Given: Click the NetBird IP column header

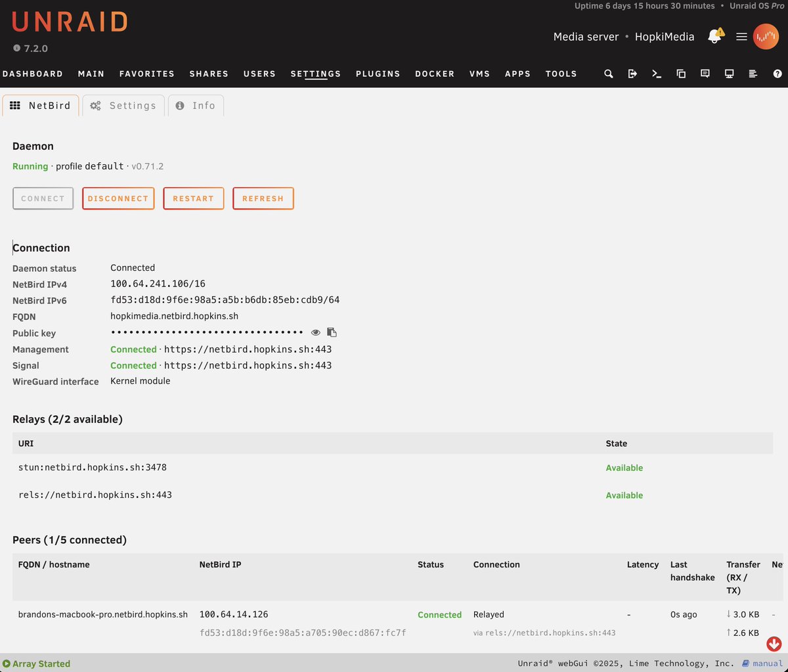Looking at the screenshot, I should 220,564.
